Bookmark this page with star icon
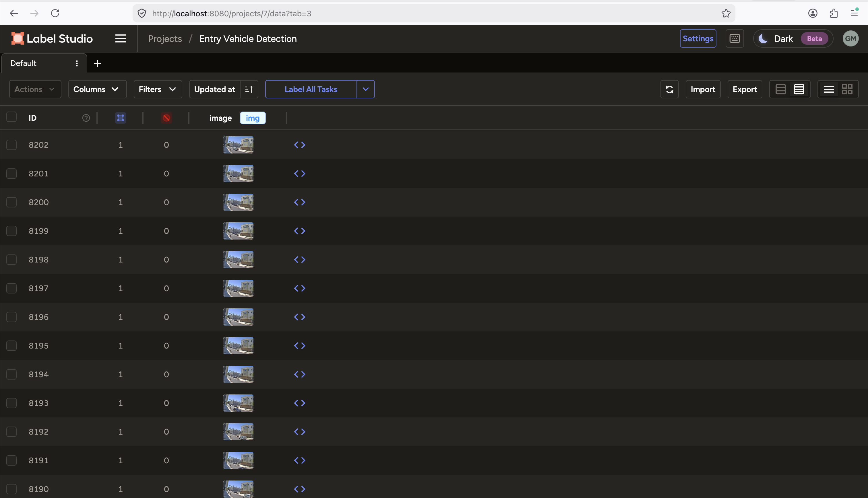 point(726,13)
